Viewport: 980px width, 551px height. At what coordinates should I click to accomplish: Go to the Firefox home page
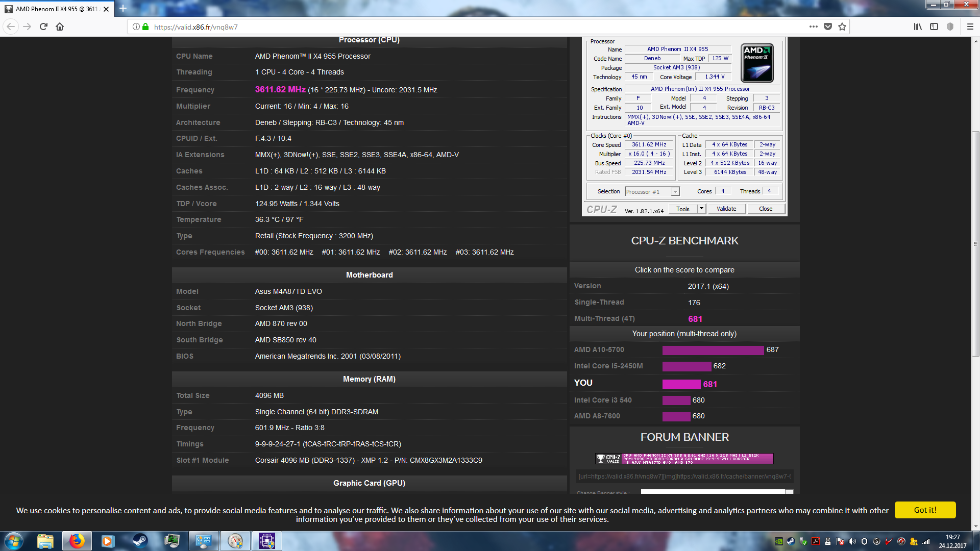60,27
